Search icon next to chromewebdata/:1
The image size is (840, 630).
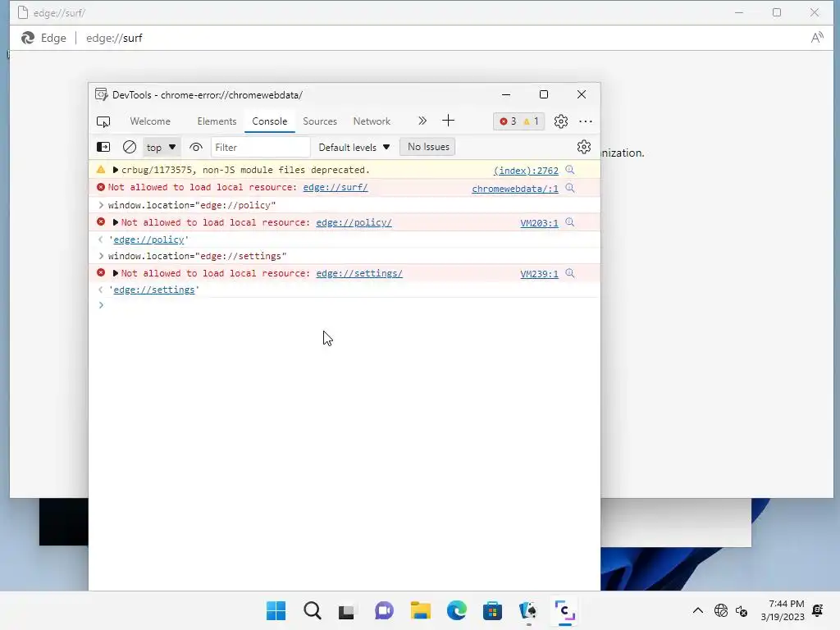click(570, 188)
